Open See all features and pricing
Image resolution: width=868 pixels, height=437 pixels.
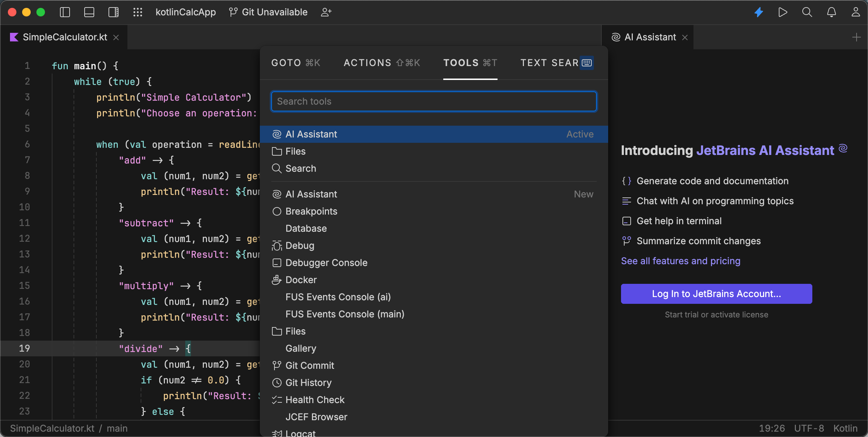(x=680, y=261)
